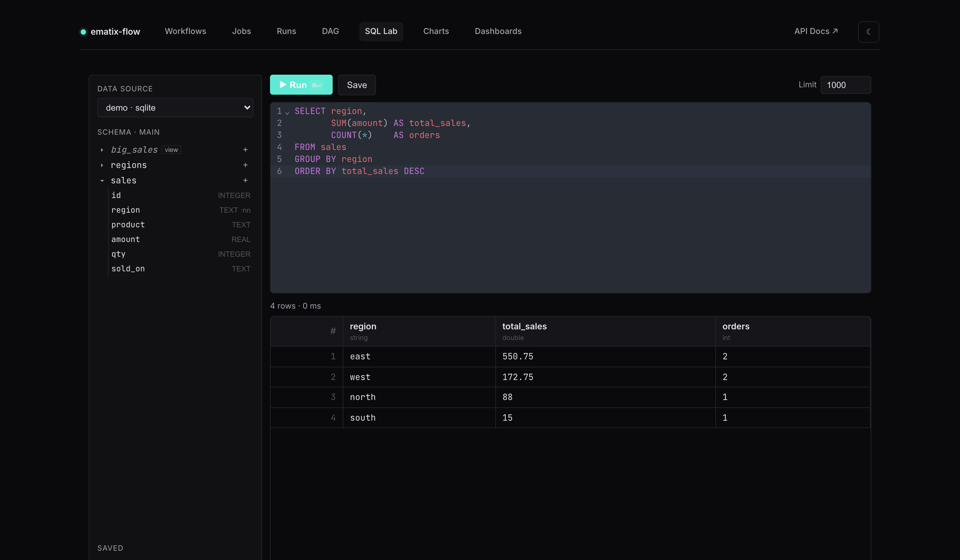This screenshot has height=560, width=960.
Task: Expand the regions table node
Action: coord(102,165)
